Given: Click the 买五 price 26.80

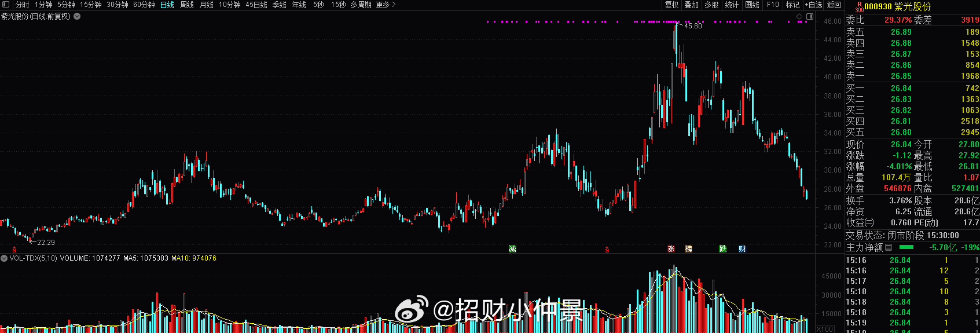Looking at the screenshot, I should click(901, 132).
